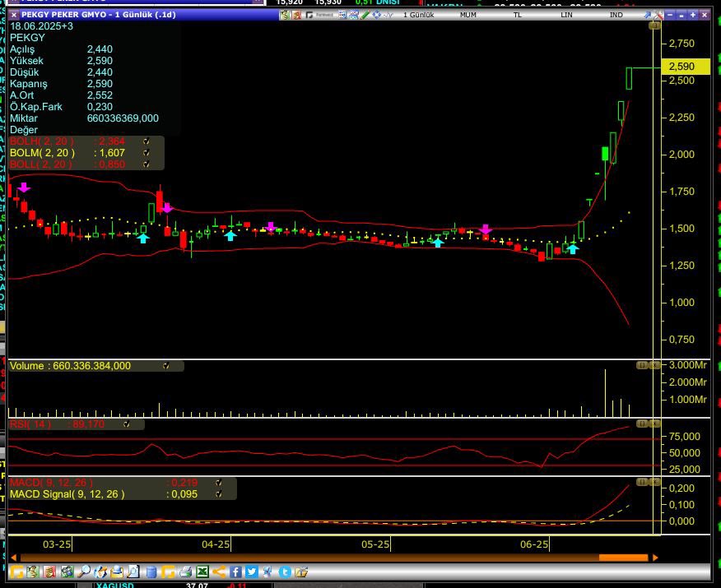Click the green dollar icon in chart title bar
This screenshot has width=721, height=588.
[x=285, y=15]
